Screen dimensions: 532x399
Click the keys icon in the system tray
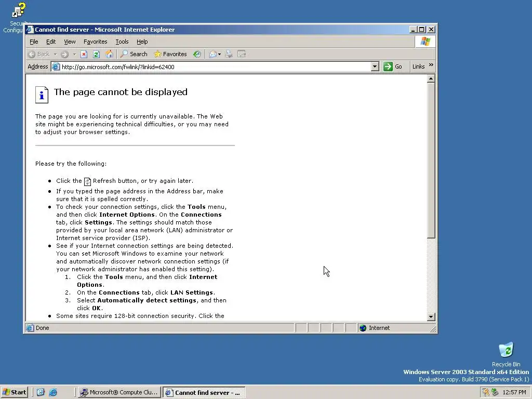coord(486,392)
